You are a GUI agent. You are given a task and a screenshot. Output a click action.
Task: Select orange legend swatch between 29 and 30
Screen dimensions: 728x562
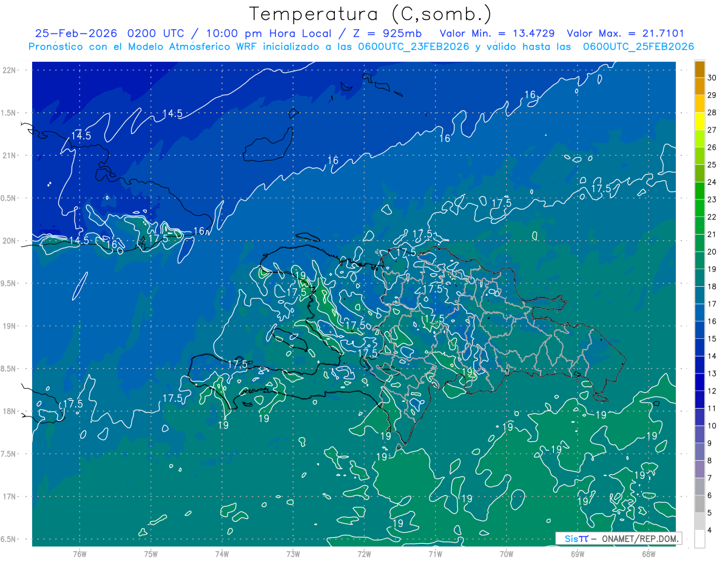699,87
